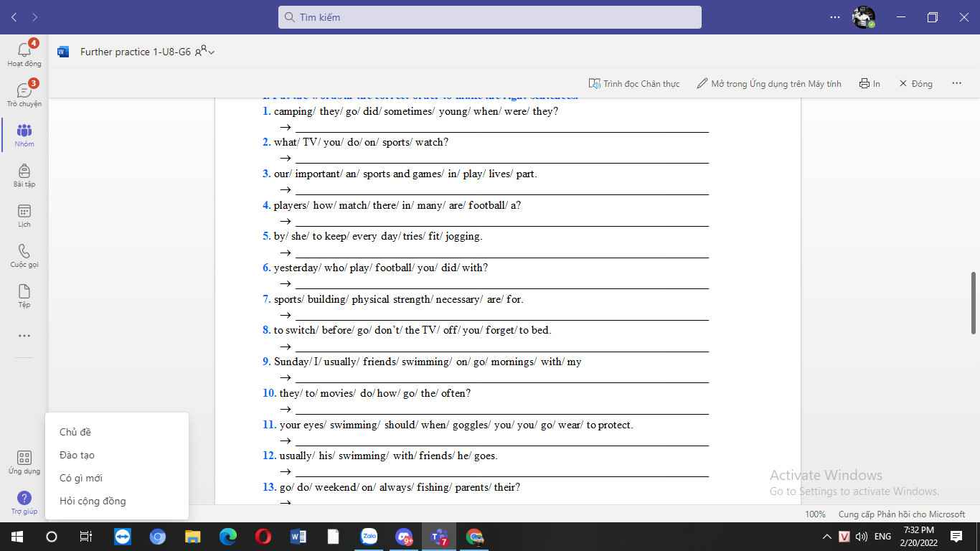The height and width of the screenshot is (551, 980).
Task: Click Cung cấp Phản hồi cho Microsoft
Action: tap(902, 514)
